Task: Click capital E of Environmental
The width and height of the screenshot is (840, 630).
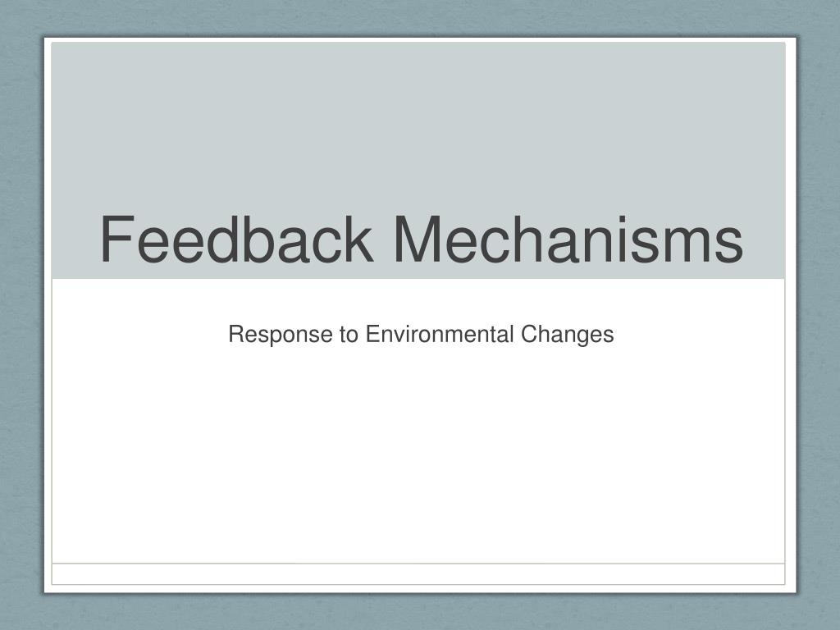Action: click(x=372, y=335)
